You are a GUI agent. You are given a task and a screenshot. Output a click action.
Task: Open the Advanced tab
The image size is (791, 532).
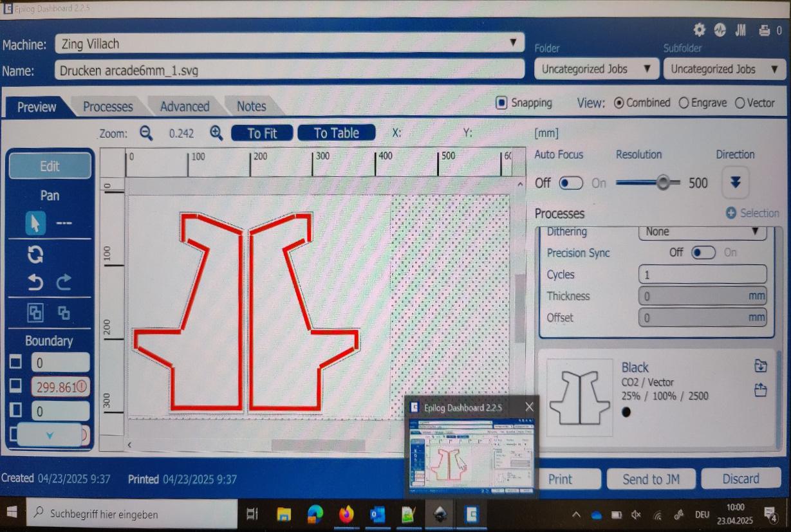(185, 107)
